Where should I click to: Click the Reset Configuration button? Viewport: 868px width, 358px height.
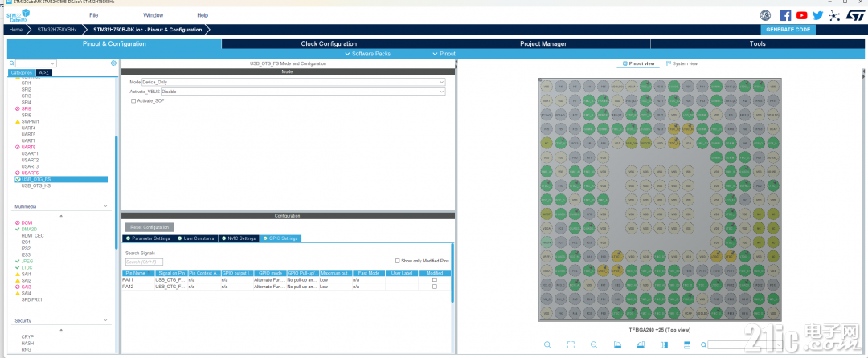(x=149, y=227)
